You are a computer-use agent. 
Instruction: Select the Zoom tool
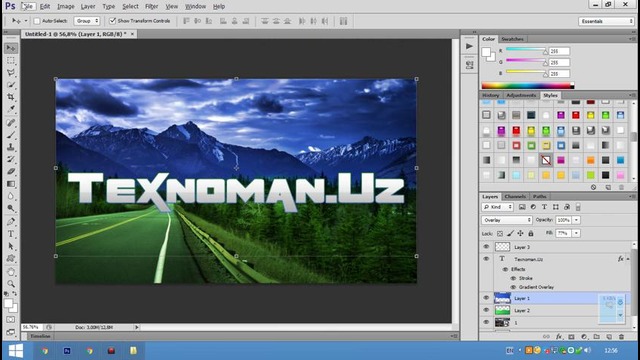pos(11,284)
